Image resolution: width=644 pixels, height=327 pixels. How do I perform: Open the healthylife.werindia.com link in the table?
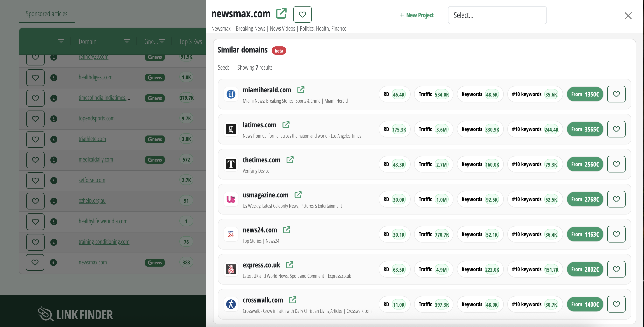click(103, 221)
